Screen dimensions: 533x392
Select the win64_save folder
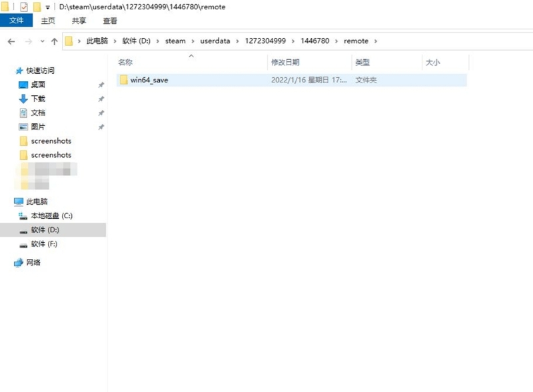coord(149,80)
